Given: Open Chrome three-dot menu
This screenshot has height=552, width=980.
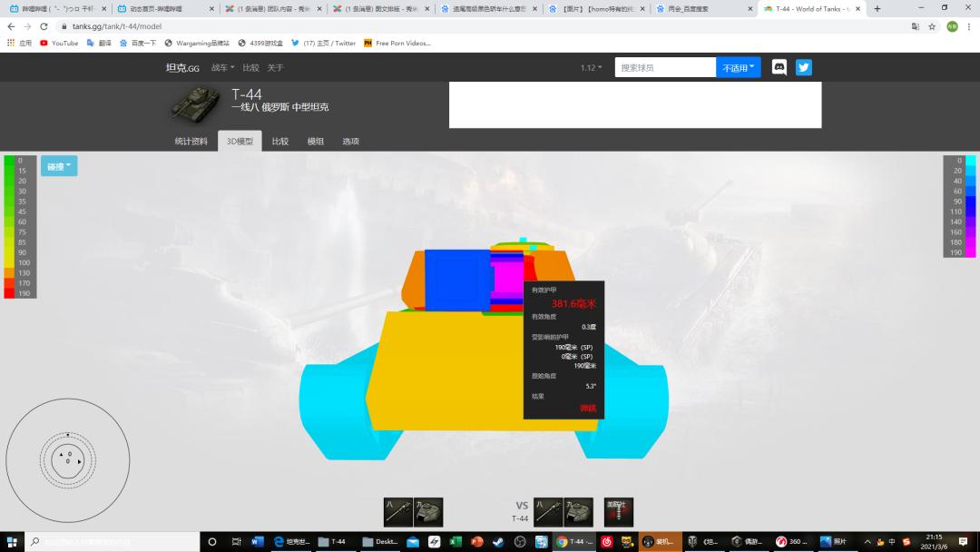Looking at the screenshot, I should tap(969, 26).
